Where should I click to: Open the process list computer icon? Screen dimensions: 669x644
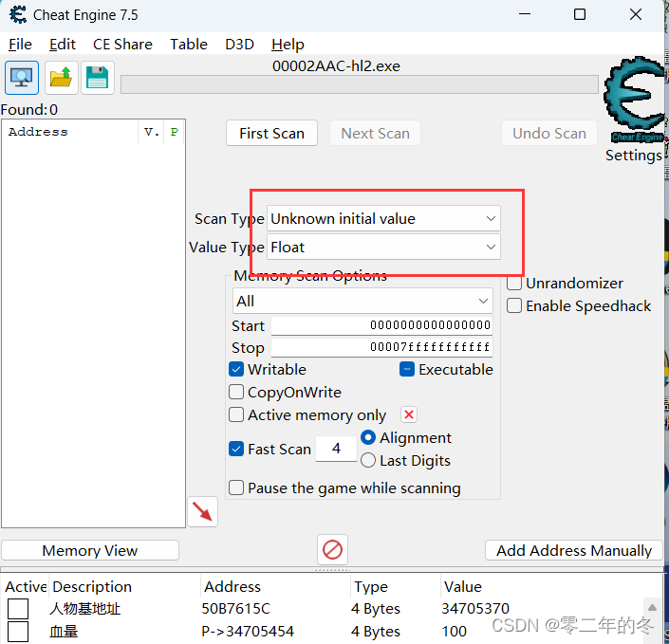click(x=21, y=78)
